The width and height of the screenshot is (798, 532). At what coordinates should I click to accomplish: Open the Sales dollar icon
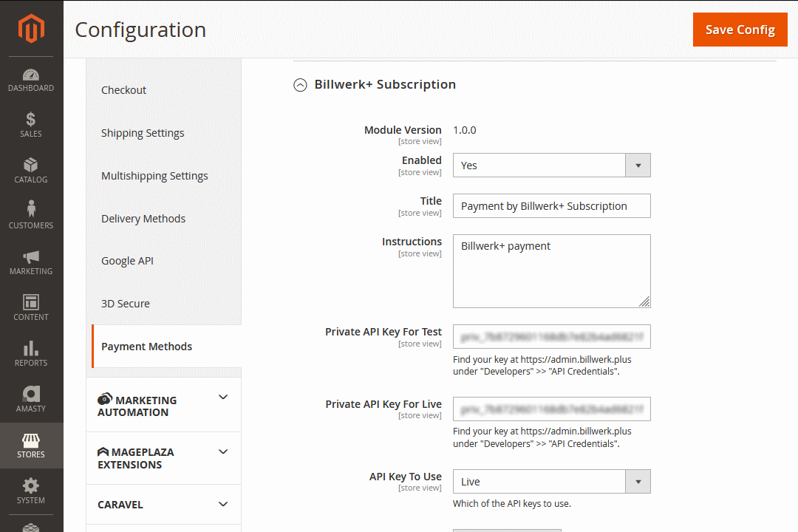[31, 120]
